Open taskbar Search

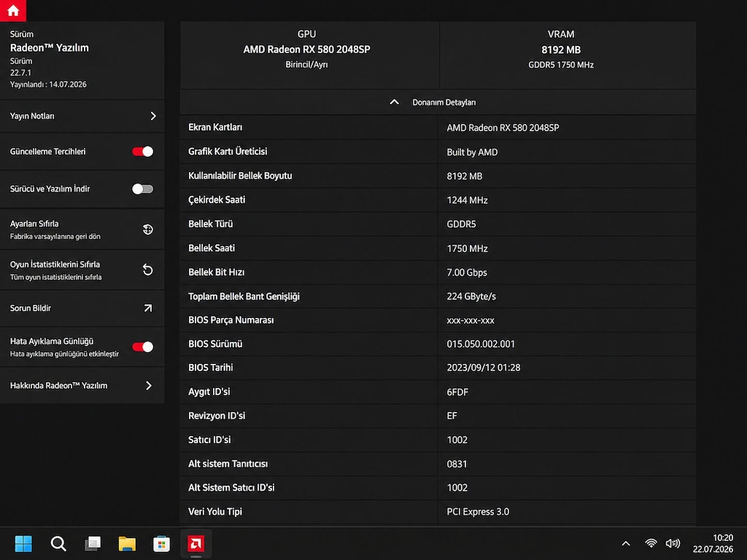click(58, 543)
